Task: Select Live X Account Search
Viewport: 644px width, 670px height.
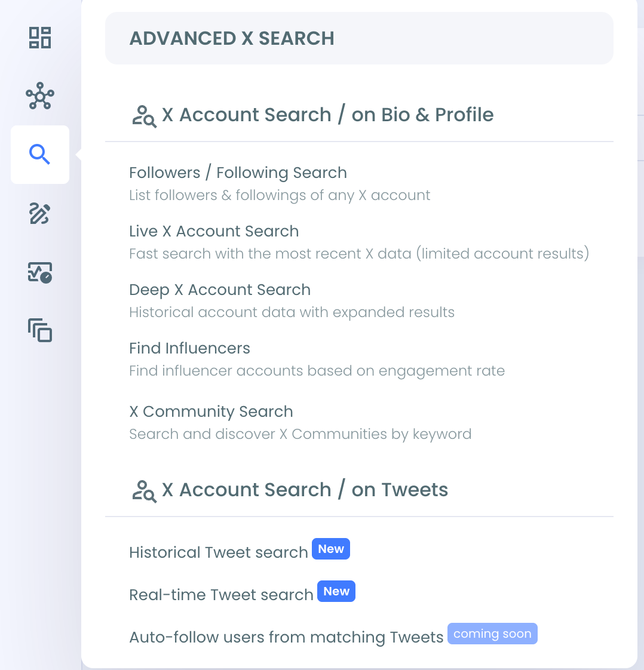Action: click(214, 231)
